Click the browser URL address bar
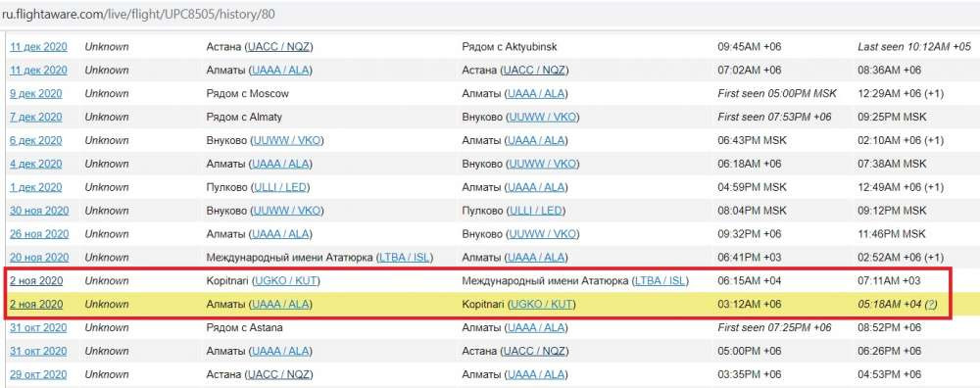 490,13
